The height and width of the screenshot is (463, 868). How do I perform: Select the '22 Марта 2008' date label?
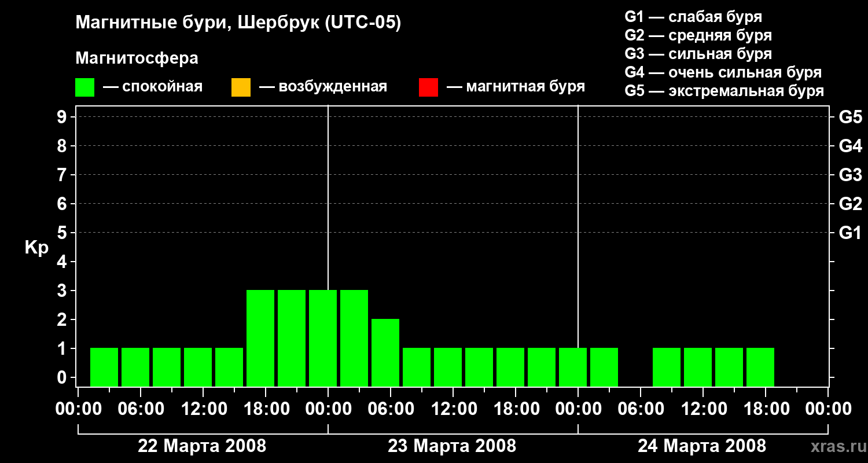click(x=202, y=446)
